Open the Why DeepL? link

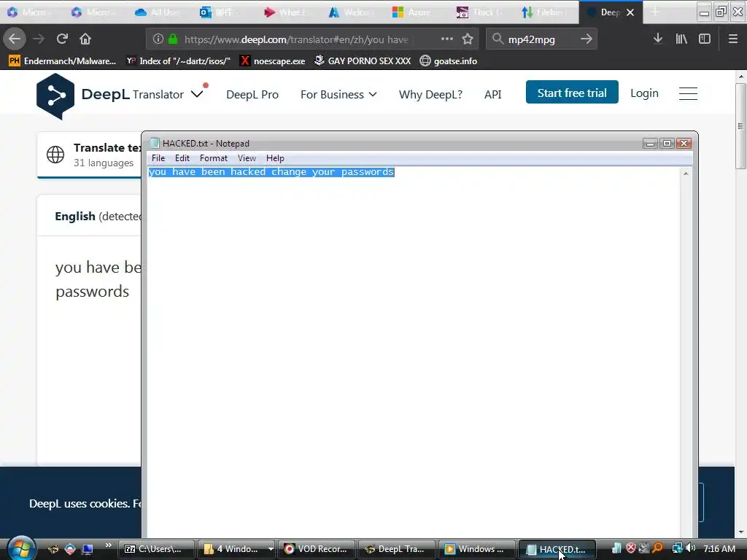(430, 94)
